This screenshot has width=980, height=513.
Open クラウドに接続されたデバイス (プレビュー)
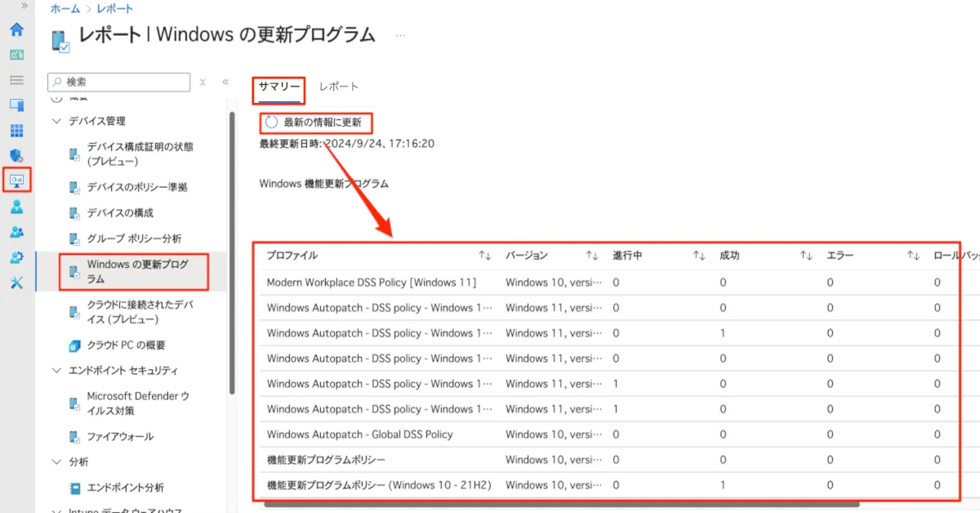click(x=140, y=311)
